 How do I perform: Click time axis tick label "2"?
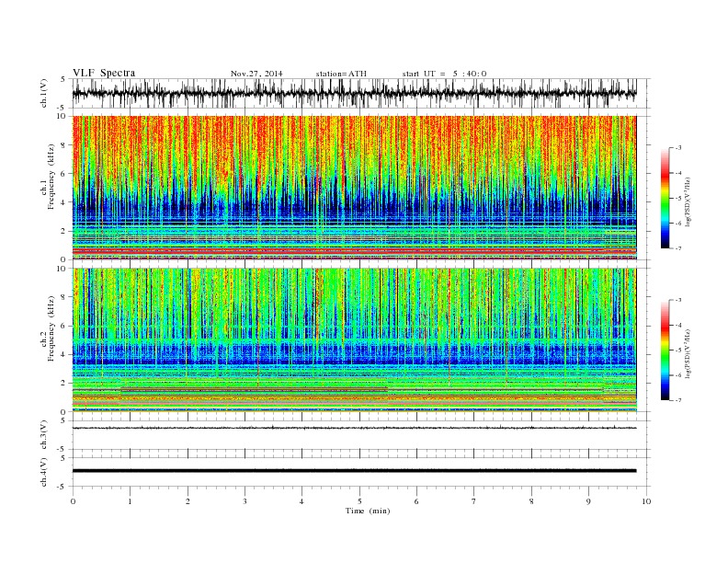point(188,501)
